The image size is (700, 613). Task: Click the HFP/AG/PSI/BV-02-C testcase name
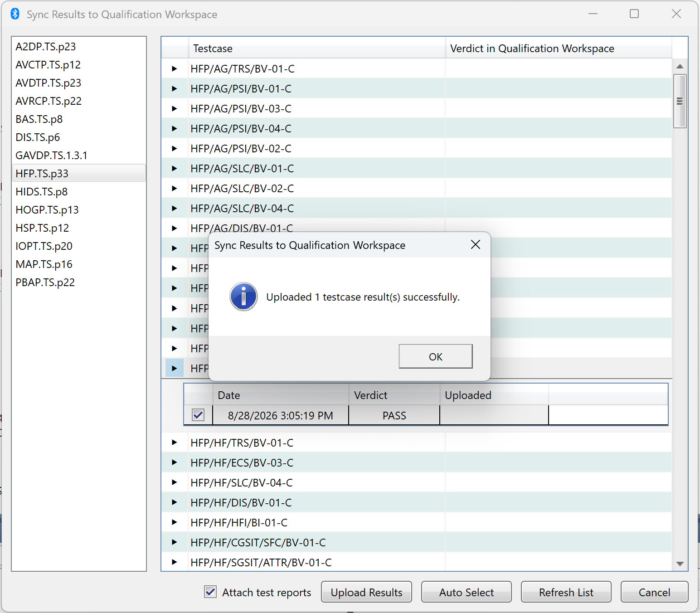241,149
